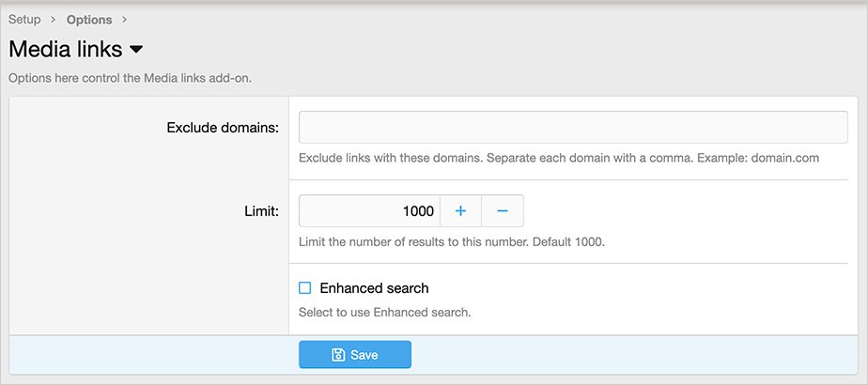Decrease the limit with the minus button
The image size is (868, 385).
[x=503, y=211]
